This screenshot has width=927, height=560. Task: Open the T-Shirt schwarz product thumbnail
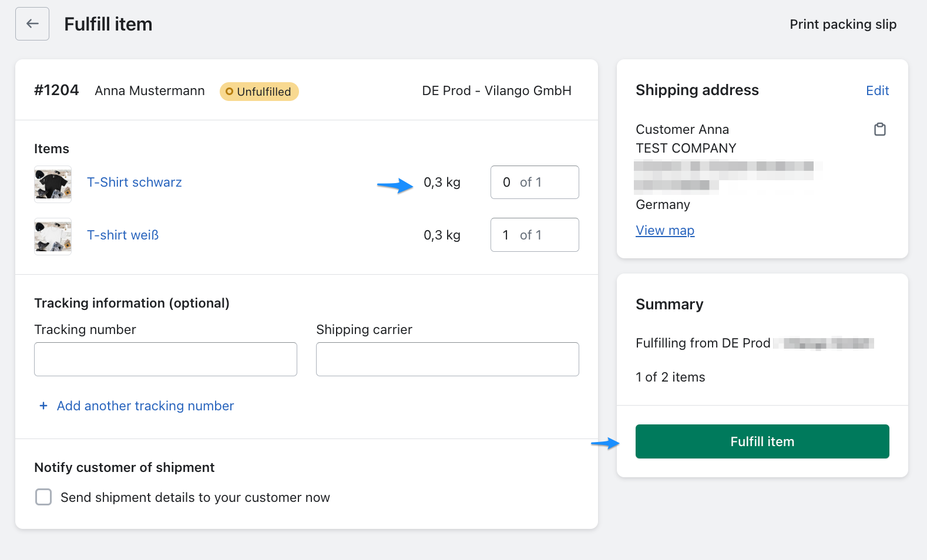coord(53,184)
